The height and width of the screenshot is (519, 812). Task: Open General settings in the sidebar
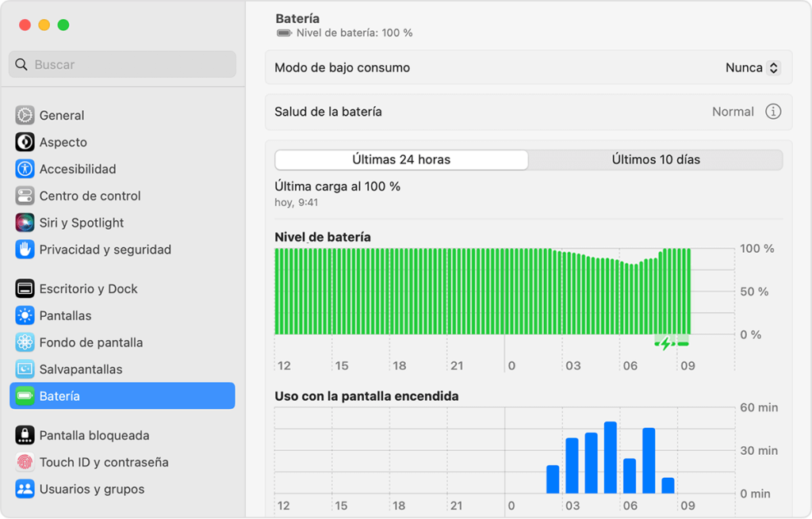click(x=62, y=116)
